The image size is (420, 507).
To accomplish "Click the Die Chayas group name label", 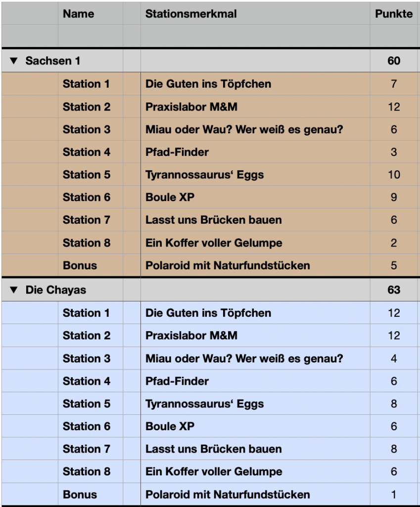I will click(x=56, y=290).
